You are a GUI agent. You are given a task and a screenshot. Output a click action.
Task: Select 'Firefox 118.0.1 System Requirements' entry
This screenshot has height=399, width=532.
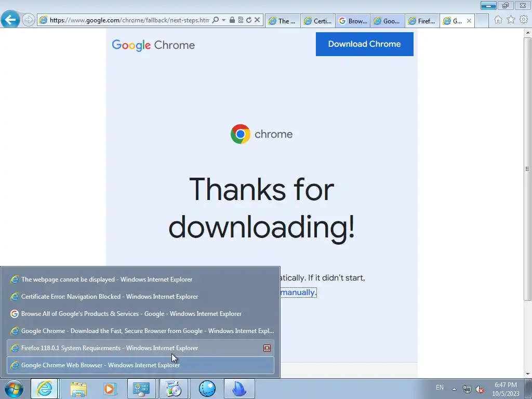pyautogui.click(x=140, y=348)
